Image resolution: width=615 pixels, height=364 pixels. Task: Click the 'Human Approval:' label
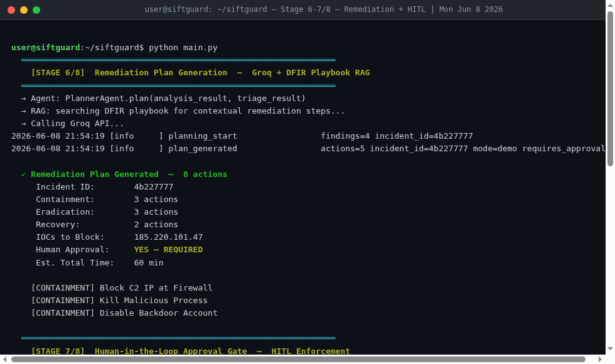pyautogui.click(x=73, y=250)
